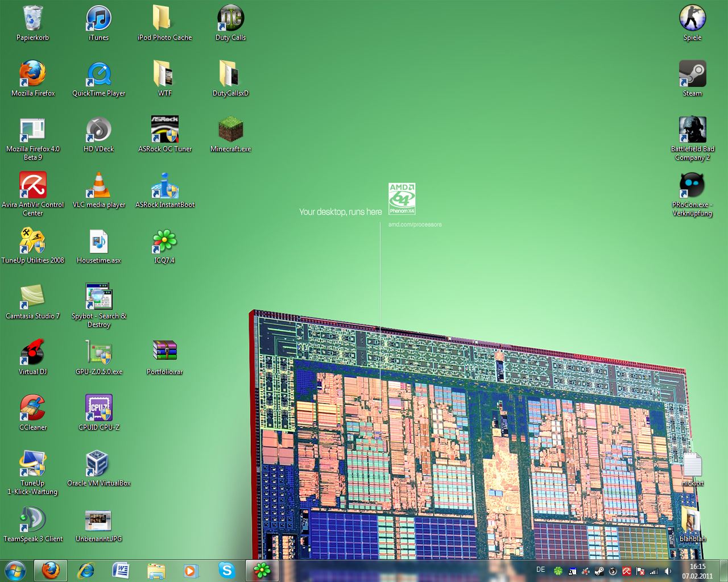
Task: Open the ICQ flower tray icon
Action: (x=559, y=571)
